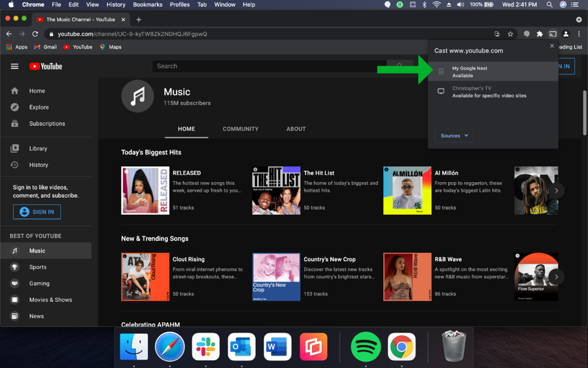Close the Cast popup
The height and width of the screenshot is (368, 588).
pyautogui.click(x=551, y=46)
